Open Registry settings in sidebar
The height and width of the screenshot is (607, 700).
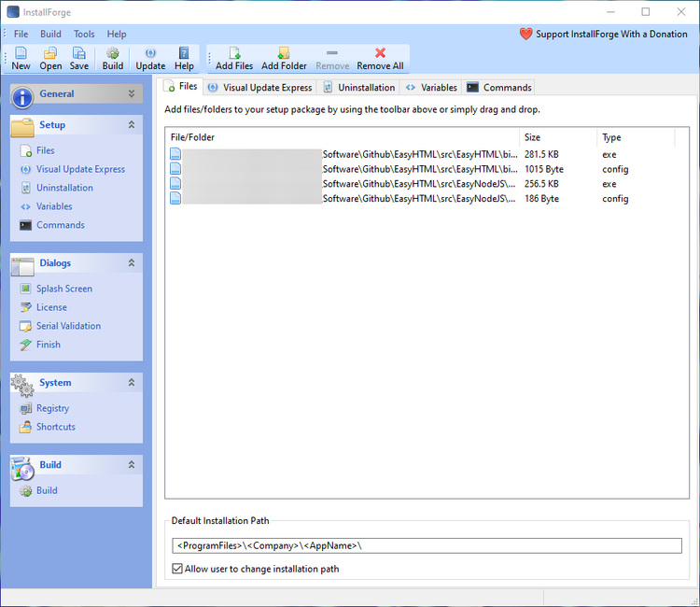coord(52,408)
